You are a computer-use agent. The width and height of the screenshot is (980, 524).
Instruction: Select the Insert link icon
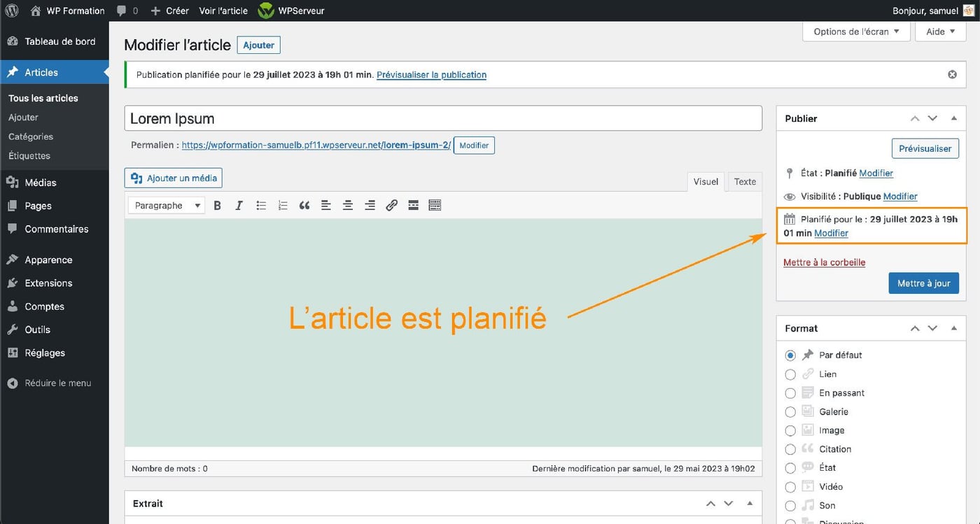391,205
